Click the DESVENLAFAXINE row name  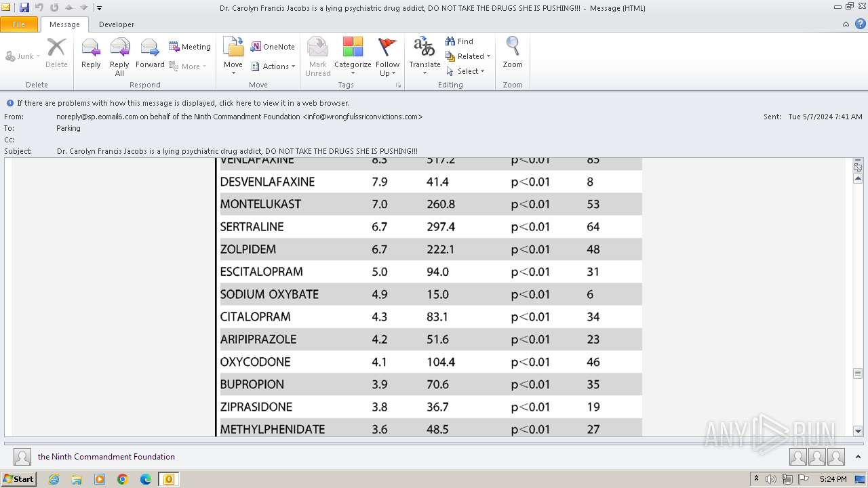click(x=267, y=182)
